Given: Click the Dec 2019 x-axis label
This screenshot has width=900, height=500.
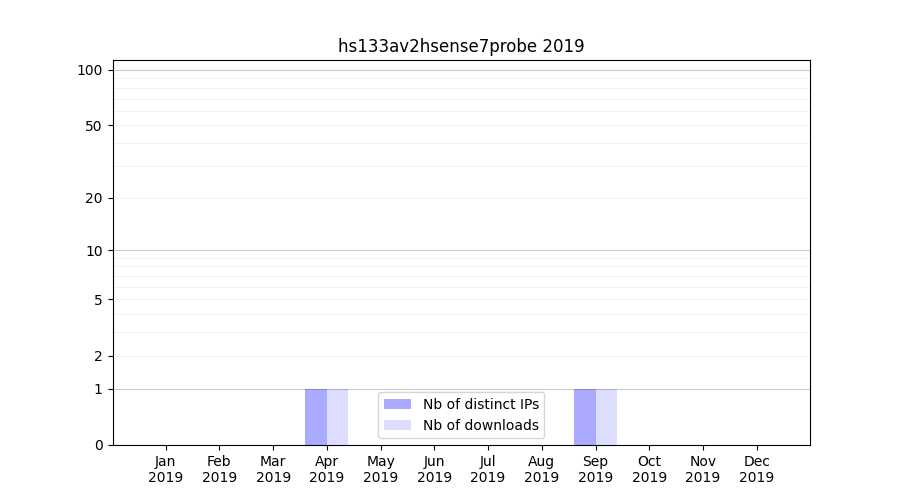Looking at the screenshot, I should [x=757, y=469].
